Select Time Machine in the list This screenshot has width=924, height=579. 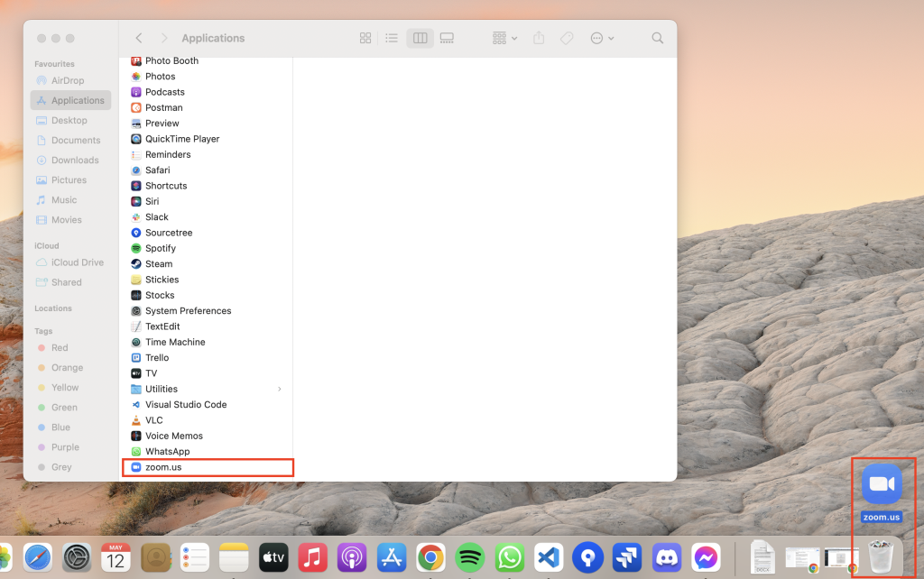[x=208, y=342]
